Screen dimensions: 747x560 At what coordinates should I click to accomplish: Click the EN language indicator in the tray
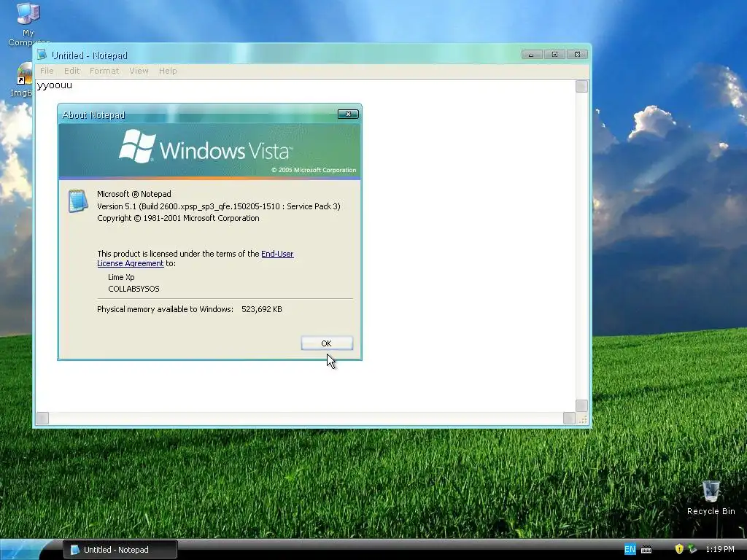pyautogui.click(x=630, y=550)
